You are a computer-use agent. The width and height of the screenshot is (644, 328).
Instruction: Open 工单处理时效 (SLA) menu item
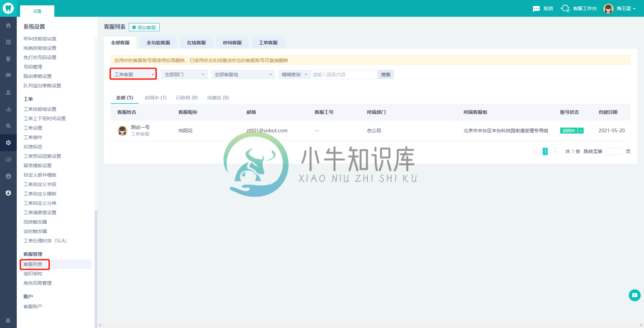point(45,241)
